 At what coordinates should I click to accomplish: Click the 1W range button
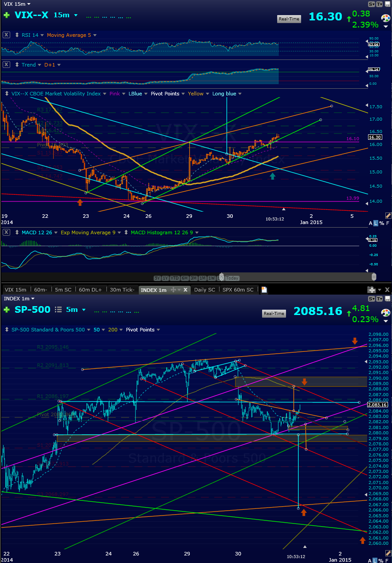[211, 278]
